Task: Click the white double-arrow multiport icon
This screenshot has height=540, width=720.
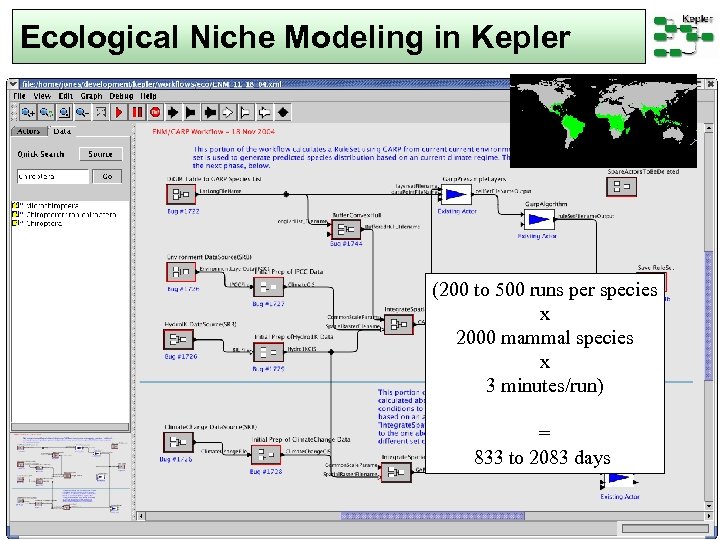Action: [x=264, y=112]
